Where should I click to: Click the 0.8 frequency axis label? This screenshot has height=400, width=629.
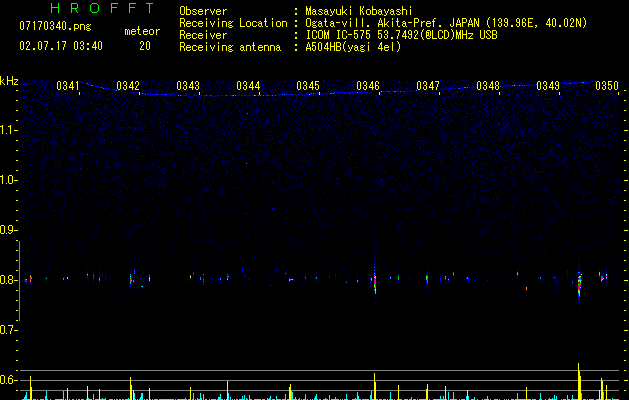coord(7,280)
